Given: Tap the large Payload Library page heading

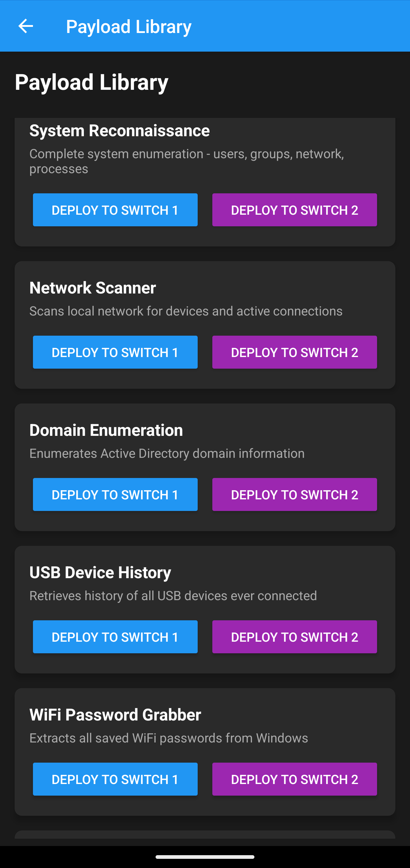Looking at the screenshot, I should pyautogui.click(x=92, y=82).
